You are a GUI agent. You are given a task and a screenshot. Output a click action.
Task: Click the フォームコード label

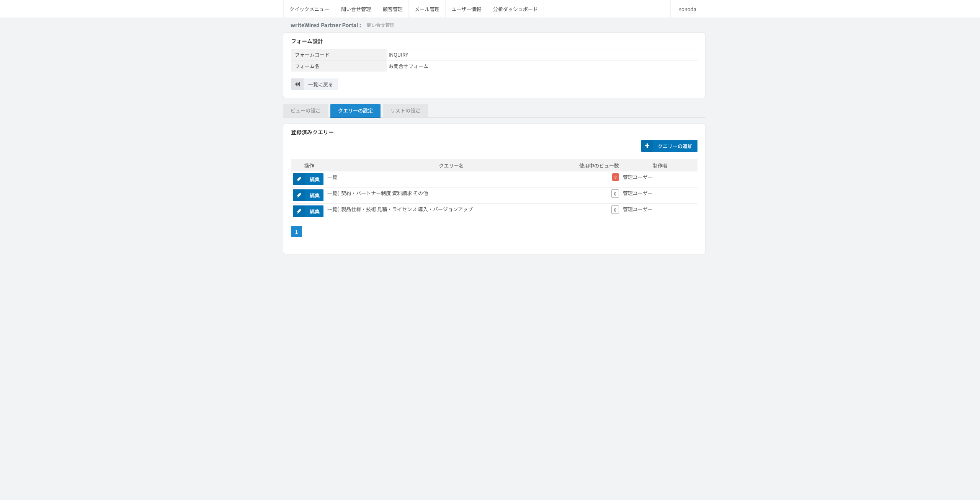312,55
